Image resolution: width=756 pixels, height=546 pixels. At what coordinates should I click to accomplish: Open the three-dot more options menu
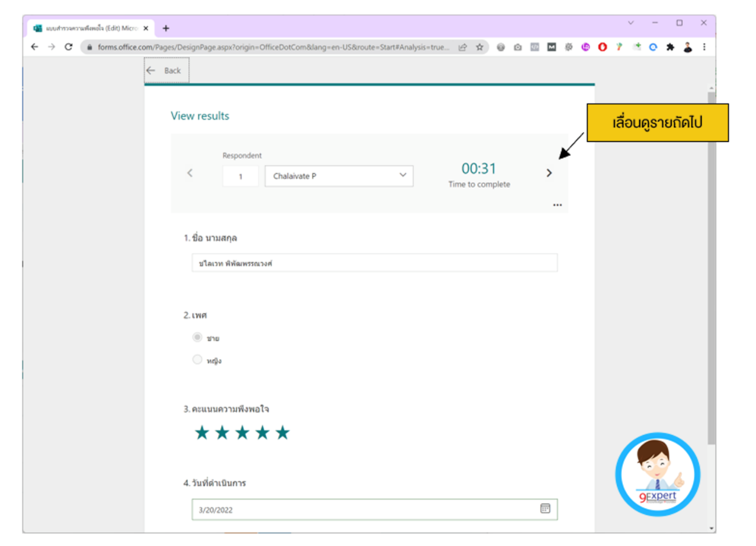[557, 205]
